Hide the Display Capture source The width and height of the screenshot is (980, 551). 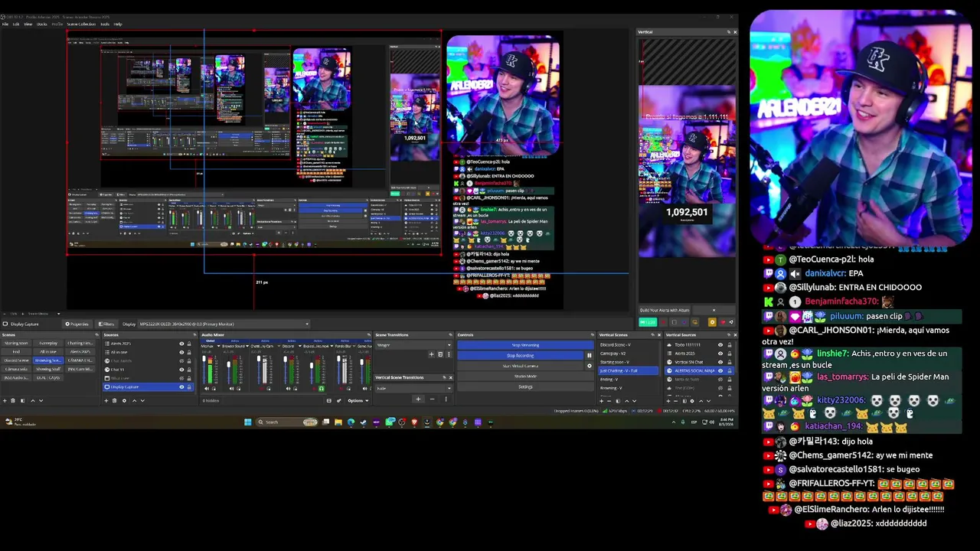pos(181,387)
